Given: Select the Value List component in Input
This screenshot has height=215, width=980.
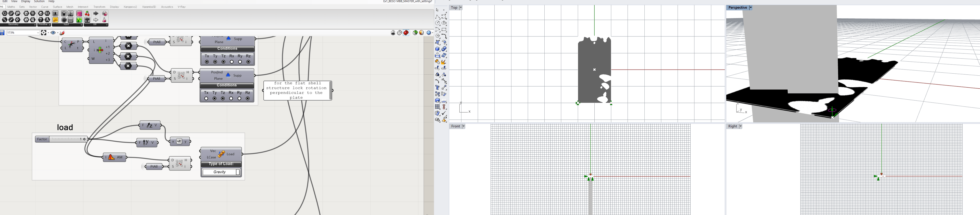Looking at the screenshot, I should tap(70, 20).
